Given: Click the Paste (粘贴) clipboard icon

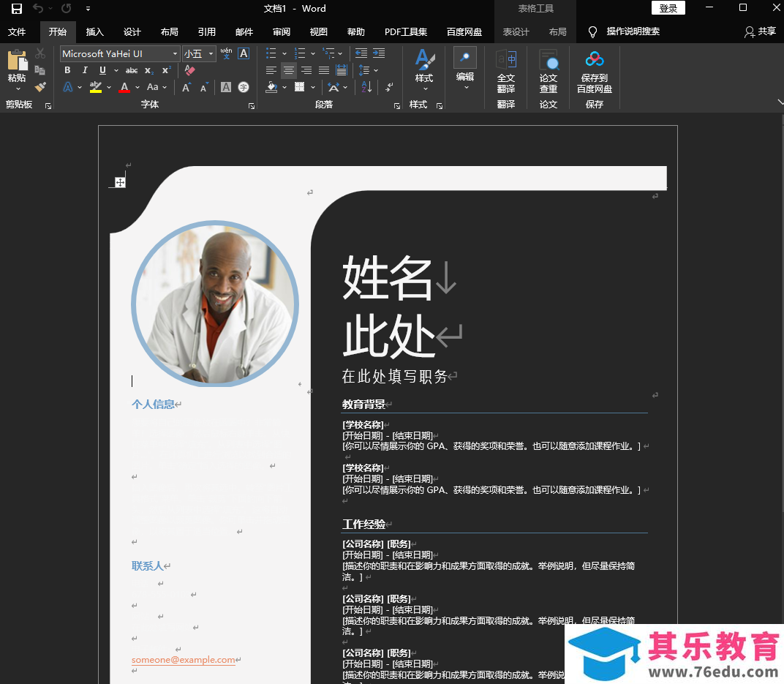Looking at the screenshot, I should pos(17,61).
